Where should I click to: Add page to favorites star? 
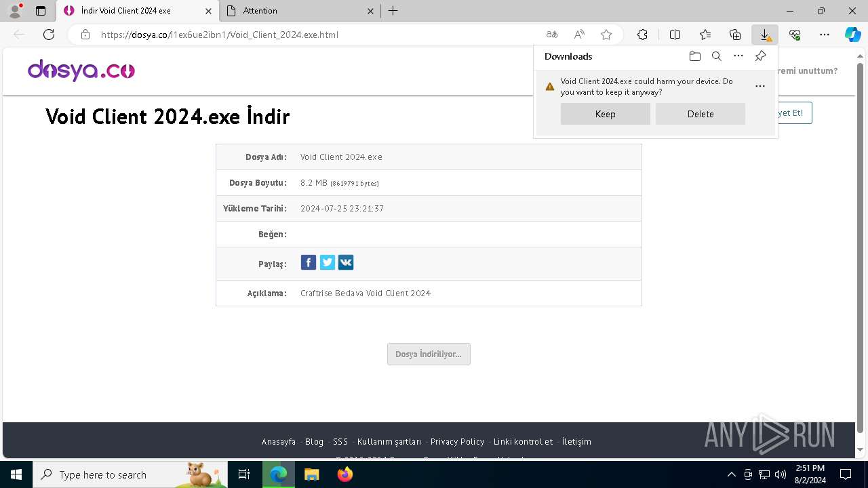[606, 35]
